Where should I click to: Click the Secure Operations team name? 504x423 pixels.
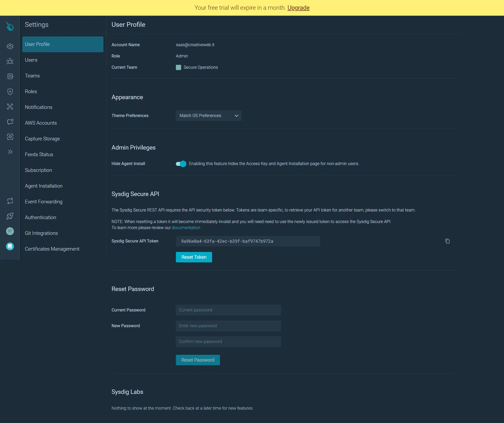[x=201, y=67]
